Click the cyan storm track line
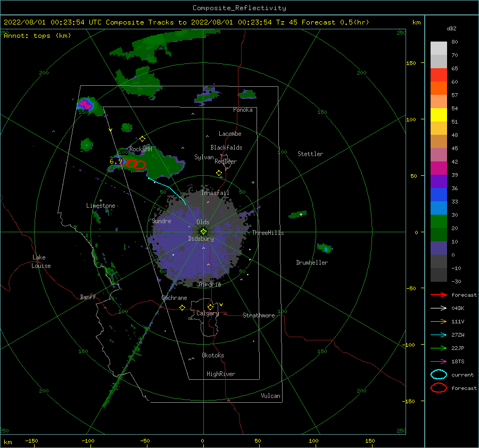This screenshot has width=479, height=448. [x=168, y=190]
